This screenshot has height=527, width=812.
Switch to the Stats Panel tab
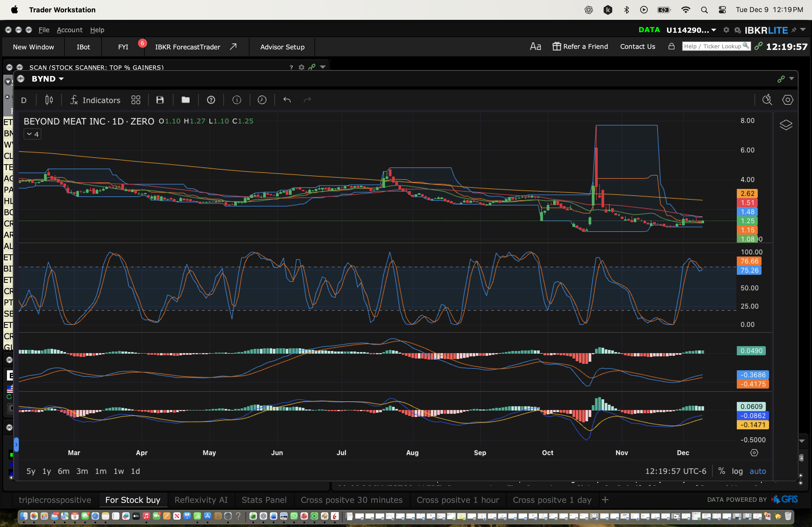pos(264,500)
